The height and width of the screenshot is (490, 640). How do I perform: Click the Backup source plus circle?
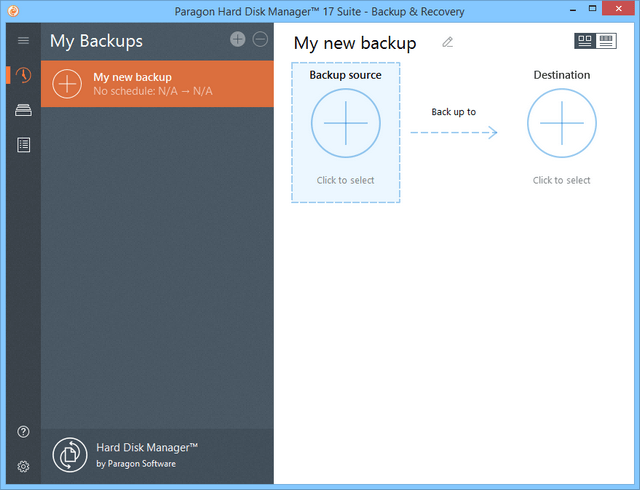[x=345, y=122]
